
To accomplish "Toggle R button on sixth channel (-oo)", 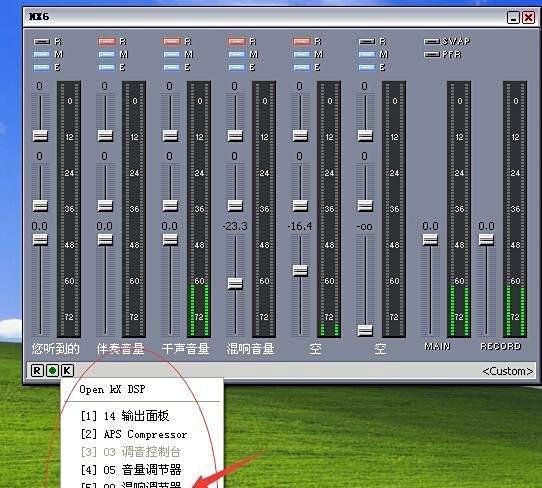I will pyautogui.click(x=367, y=41).
